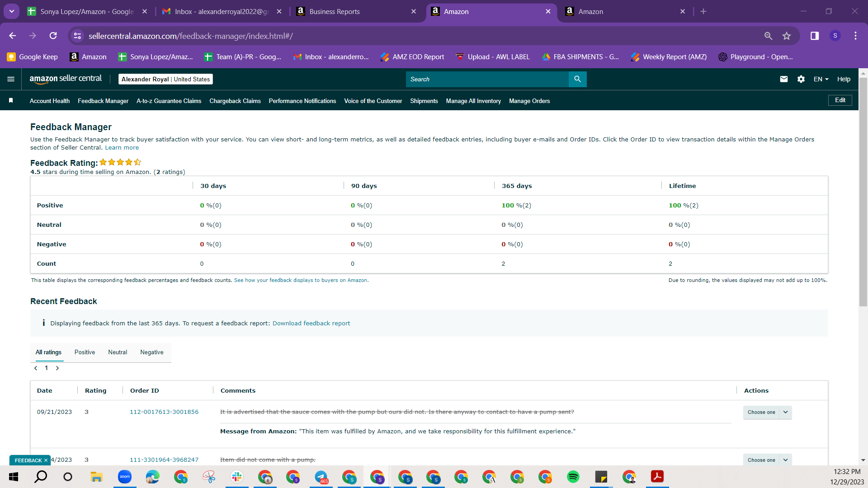Go back with browser back arrow
868x488 pixels.
coord(13,36)
